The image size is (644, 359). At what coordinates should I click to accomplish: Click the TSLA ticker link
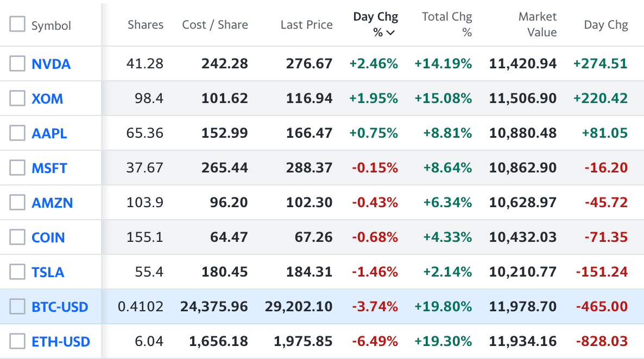48,272
